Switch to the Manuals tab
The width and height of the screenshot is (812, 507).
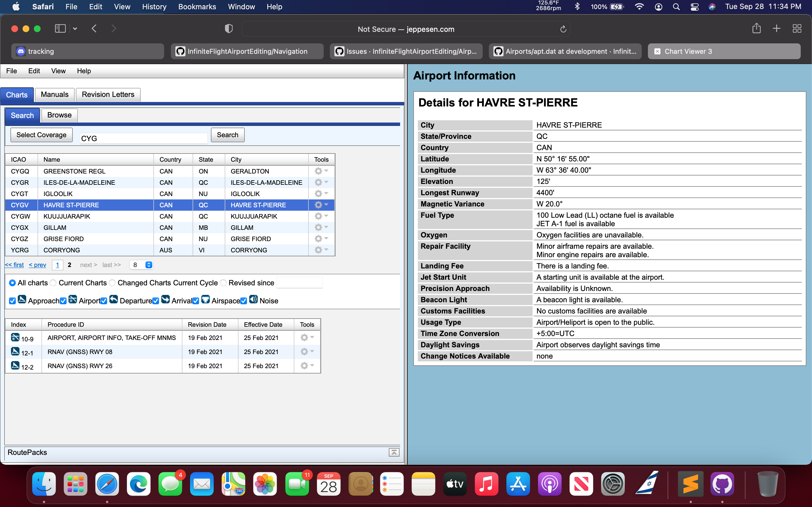click(x=54, y=95)
